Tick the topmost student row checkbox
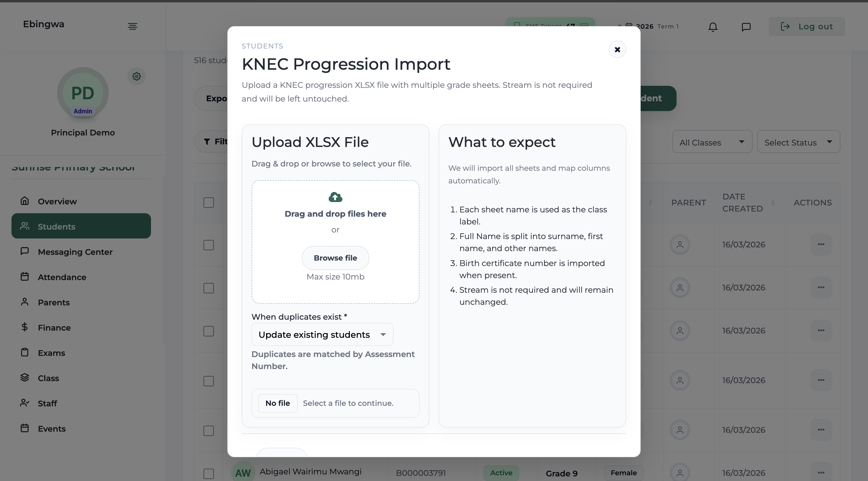 coord(209,245)
